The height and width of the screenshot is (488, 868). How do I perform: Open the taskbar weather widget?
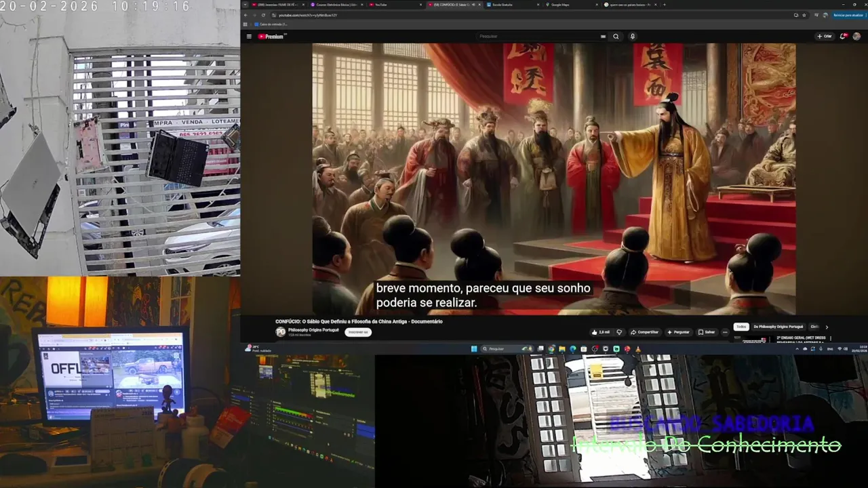click(x=256, y=348)
